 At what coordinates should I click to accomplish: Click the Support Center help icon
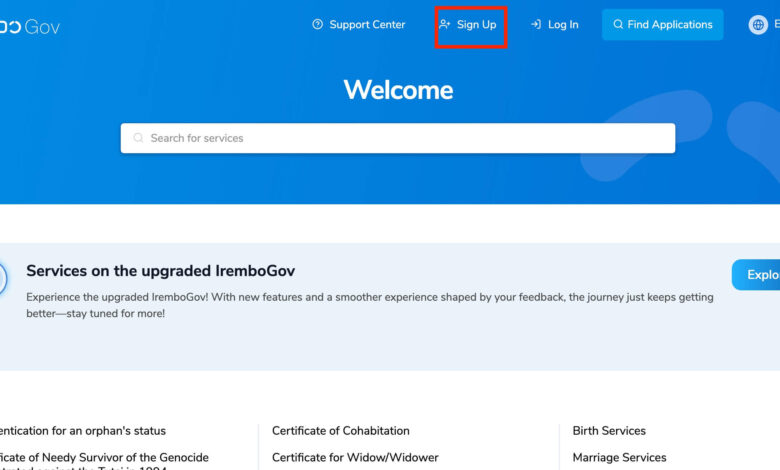317,24
